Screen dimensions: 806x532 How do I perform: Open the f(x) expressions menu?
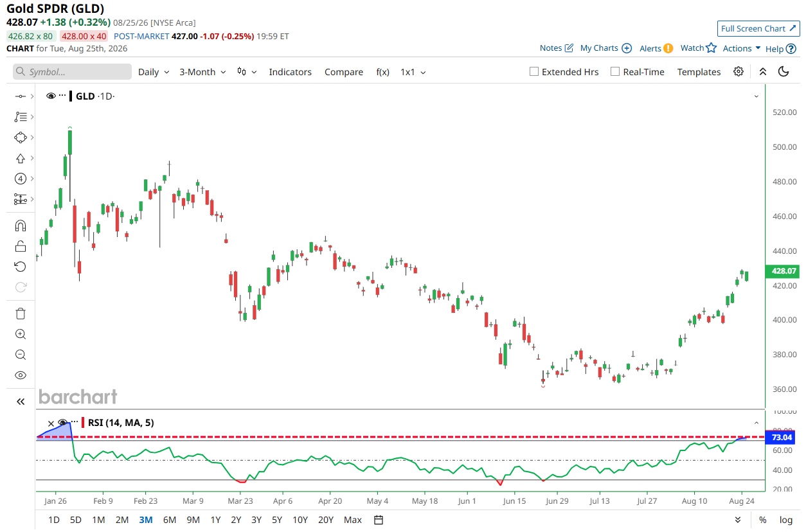point(382,71)
